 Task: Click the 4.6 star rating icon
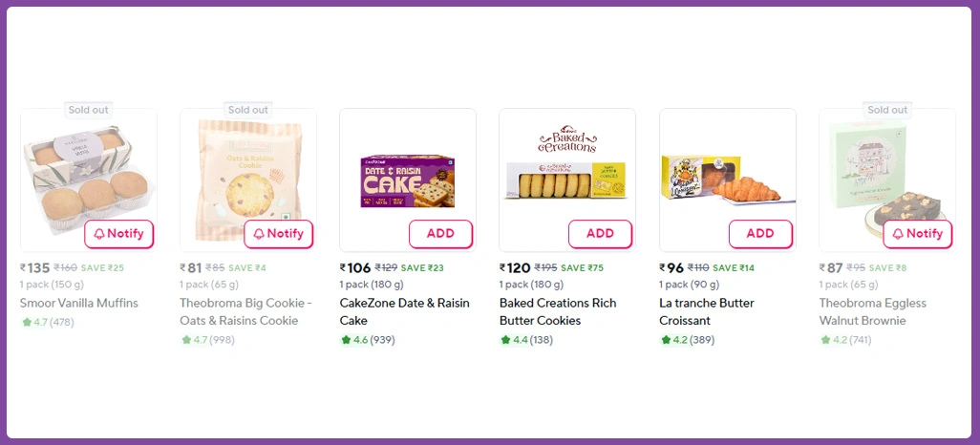(x=346, y=340)
